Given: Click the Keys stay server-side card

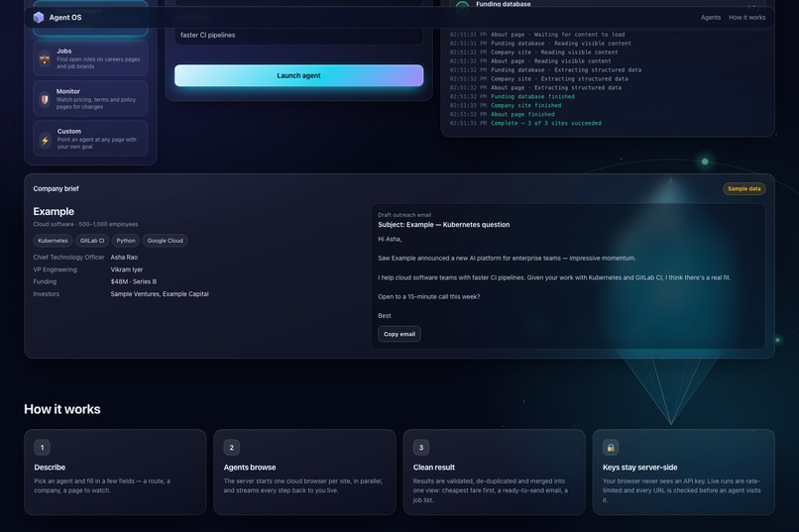Looking at the screenshot, I should click(683, 472).
